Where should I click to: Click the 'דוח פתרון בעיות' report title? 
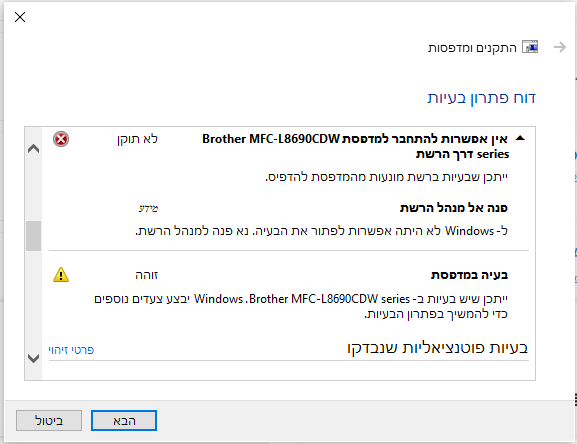coord(481,98)
